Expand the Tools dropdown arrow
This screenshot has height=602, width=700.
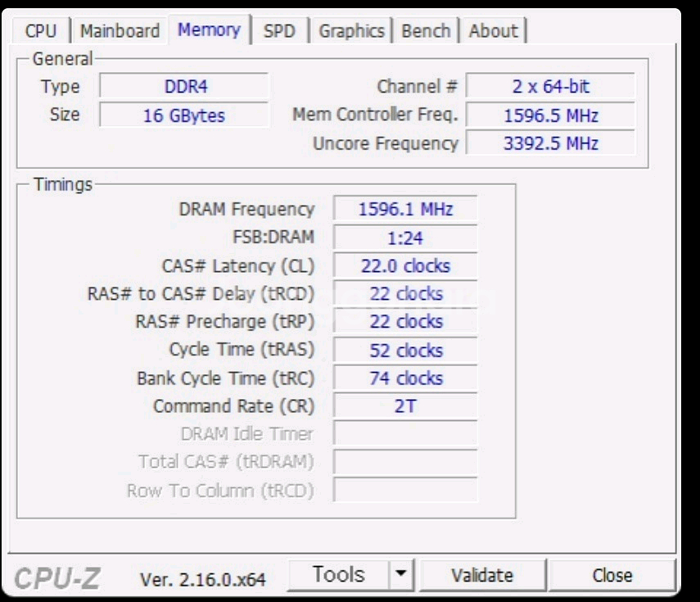400,575
